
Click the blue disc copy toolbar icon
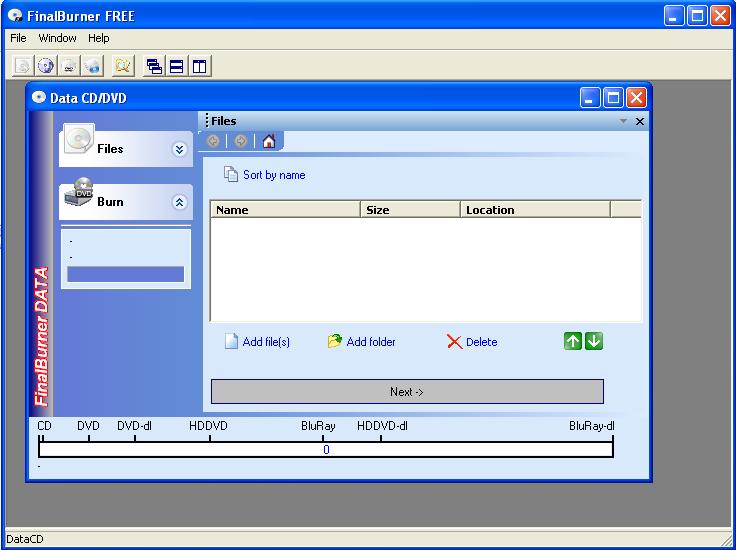tap(93, 66)
